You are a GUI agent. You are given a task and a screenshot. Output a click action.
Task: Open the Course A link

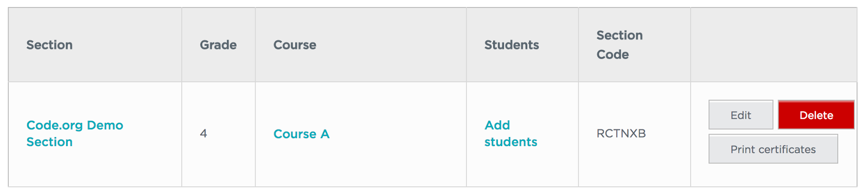[x=302, y=134]
